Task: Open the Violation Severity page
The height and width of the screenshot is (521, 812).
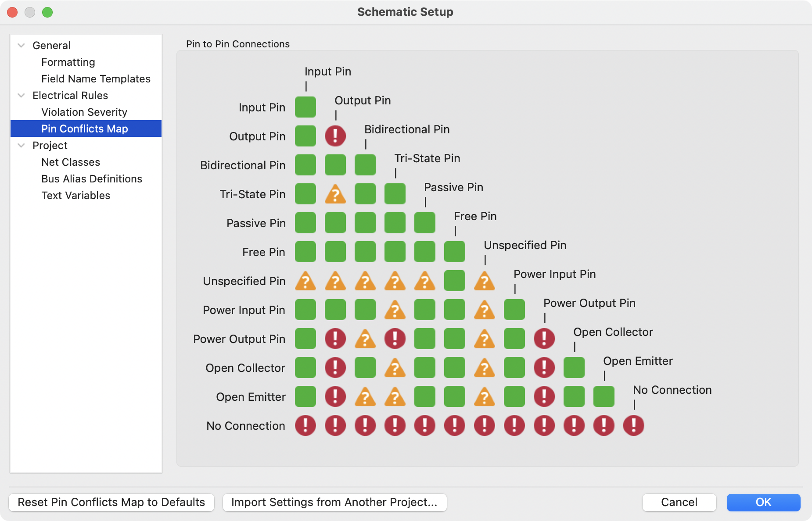Action: point(84,112)
